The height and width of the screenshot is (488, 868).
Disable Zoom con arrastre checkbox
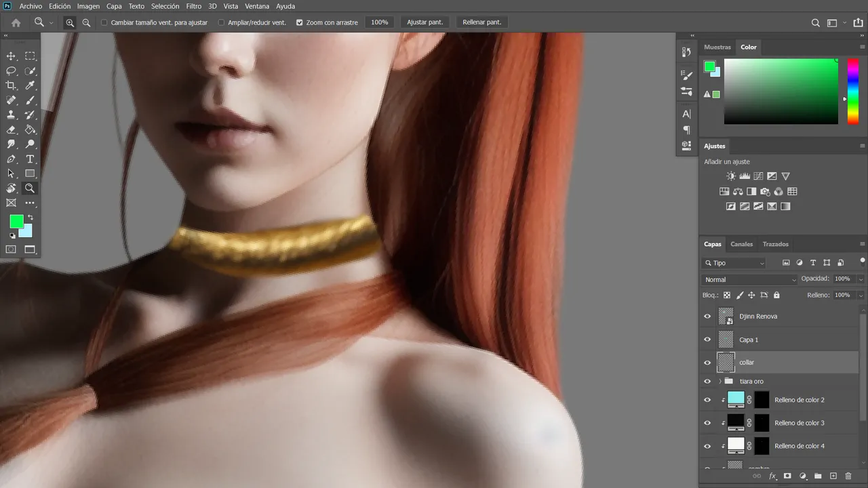[300, 22]
